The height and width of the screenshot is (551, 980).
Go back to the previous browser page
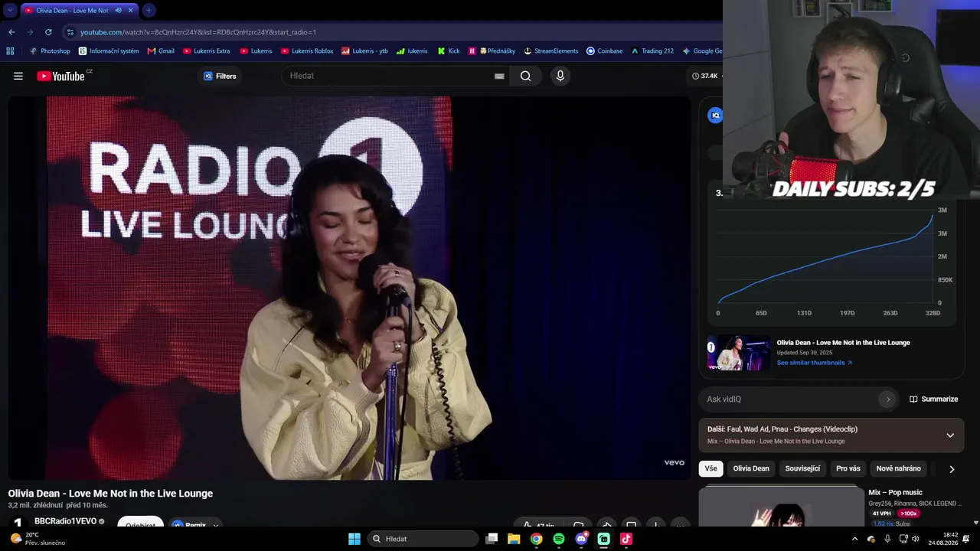tap(11, 32)
